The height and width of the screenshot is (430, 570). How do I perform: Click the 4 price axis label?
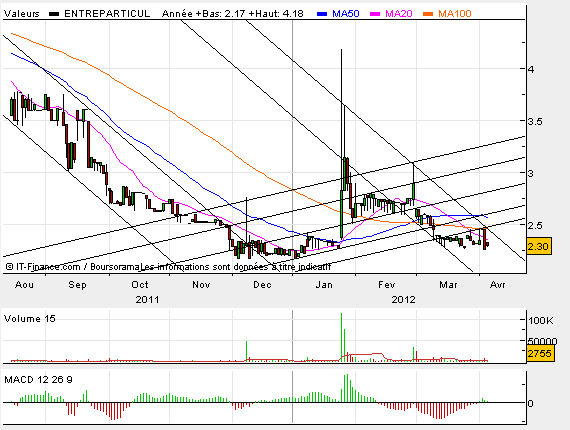click(531, 69)
